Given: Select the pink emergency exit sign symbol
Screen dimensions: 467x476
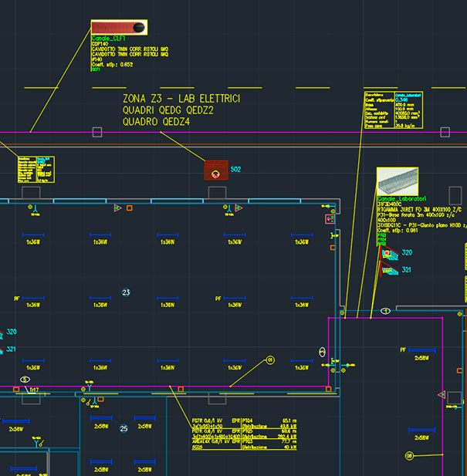Looking at the screenshot, I should (330, 219).
